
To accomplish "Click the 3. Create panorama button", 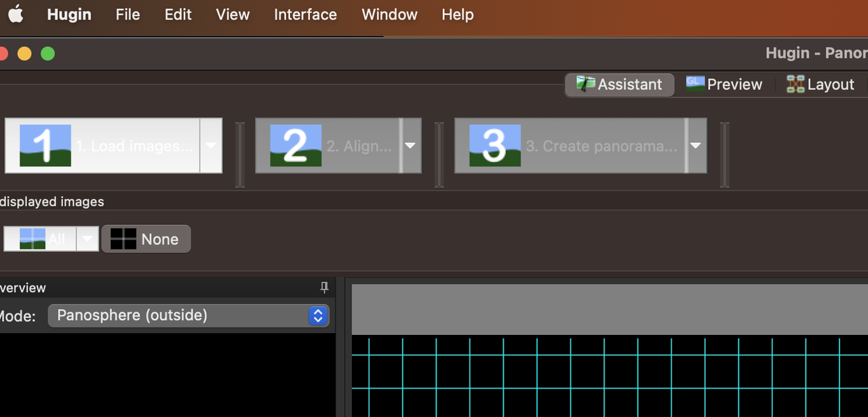I will click(570, 146).
